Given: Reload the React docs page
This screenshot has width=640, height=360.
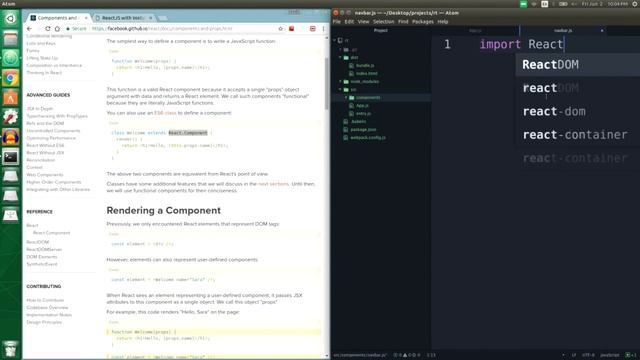Looking at the screenshot, I should point(48,29).
